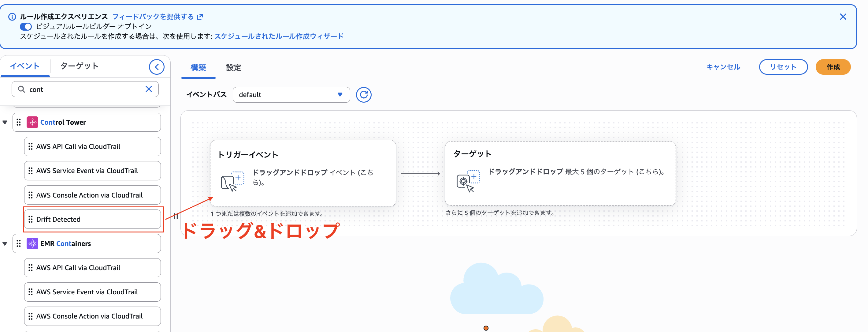Clear the search with the X icon
The width and height of the screenshot is (868, 332).
(149, 89)
